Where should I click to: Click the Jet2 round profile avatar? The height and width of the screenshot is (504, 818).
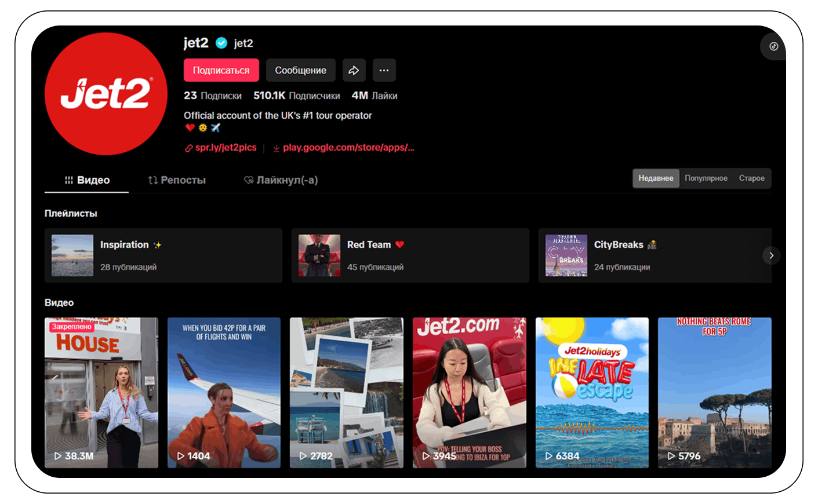(x=106, y=94)
